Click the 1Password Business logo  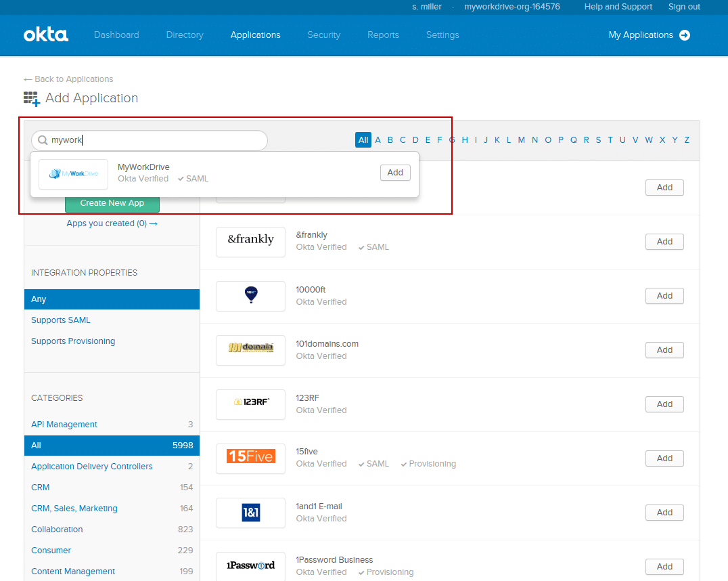point(250,566)
